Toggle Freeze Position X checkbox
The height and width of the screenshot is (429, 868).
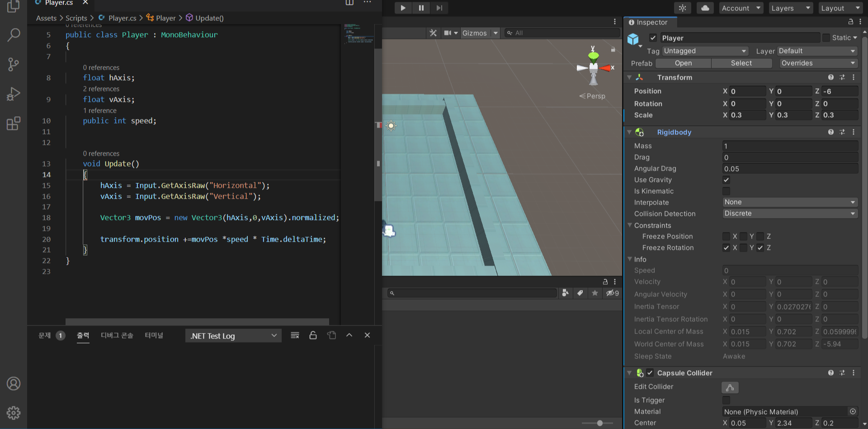point(726,236)
